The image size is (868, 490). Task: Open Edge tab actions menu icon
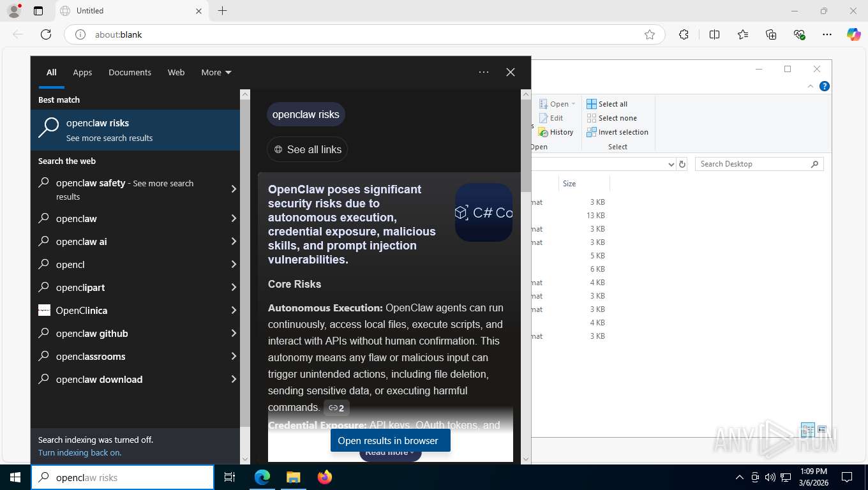click(38, 11)
